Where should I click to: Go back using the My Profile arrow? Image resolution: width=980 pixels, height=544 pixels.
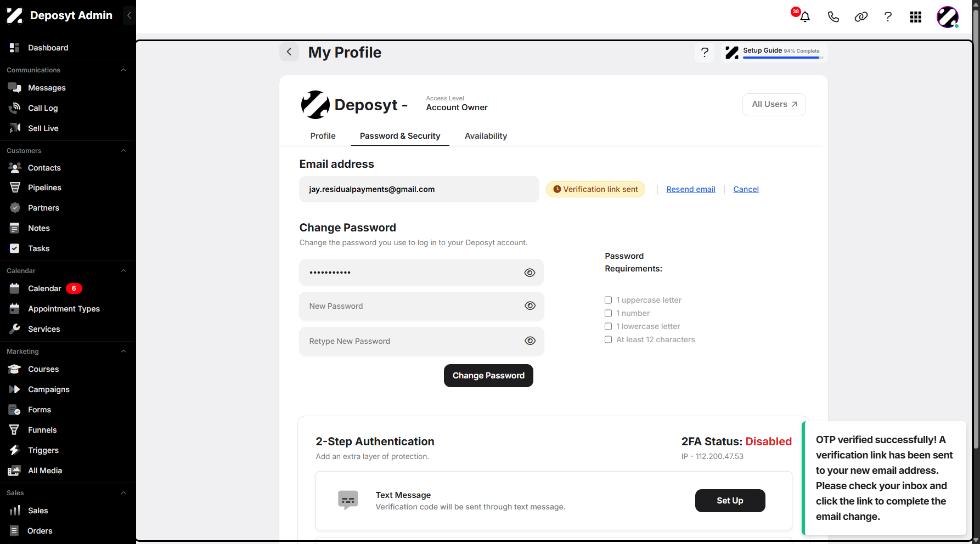click(289, 52)
